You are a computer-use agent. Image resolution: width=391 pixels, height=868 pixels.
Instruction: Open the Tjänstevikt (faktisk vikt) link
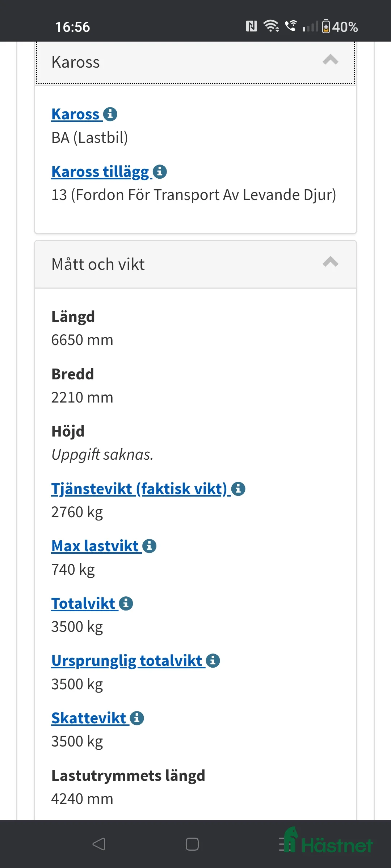click(x=138, y=489)
